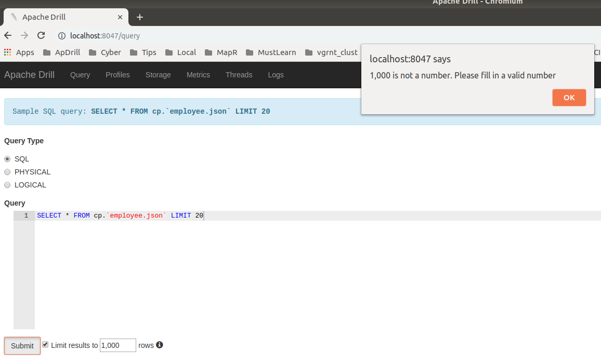Open the Metrics nav menu item
This screenshot has height=364, width=601.
198,75
